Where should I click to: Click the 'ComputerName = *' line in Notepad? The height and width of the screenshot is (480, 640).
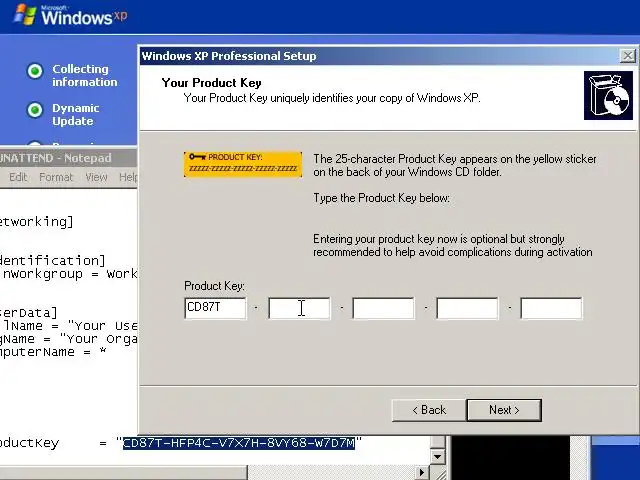click(x=53, y=352)
